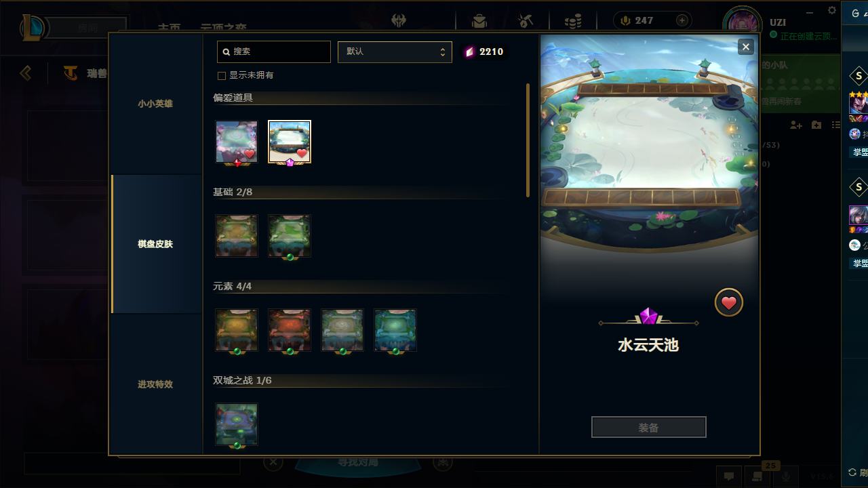Switch to the 小小英雄 tab
This screenshot has width=868, height=488.
155,104
